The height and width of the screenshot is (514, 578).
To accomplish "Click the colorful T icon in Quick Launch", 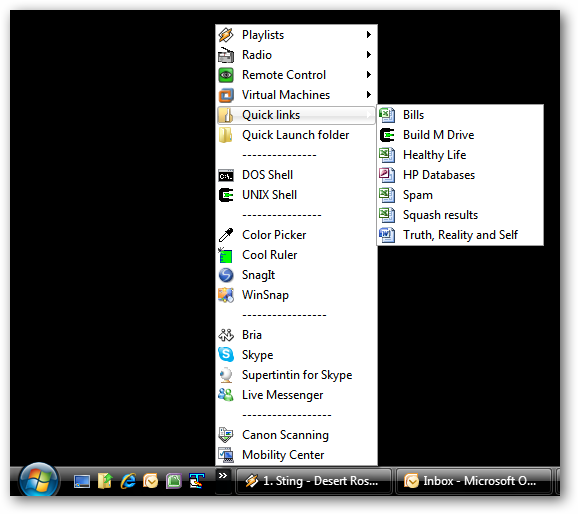I will tap(196, 481).
